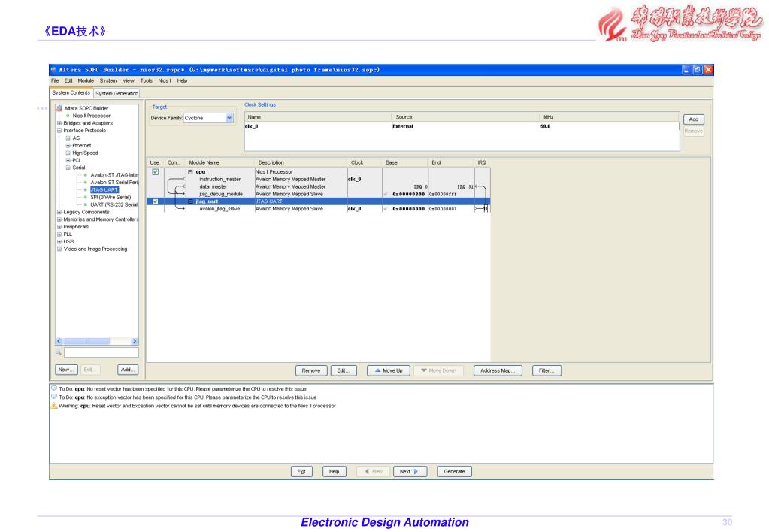This screenshot has width=769, height=532.
Task: Expand the PLL tree node
Action: [59, 234]
